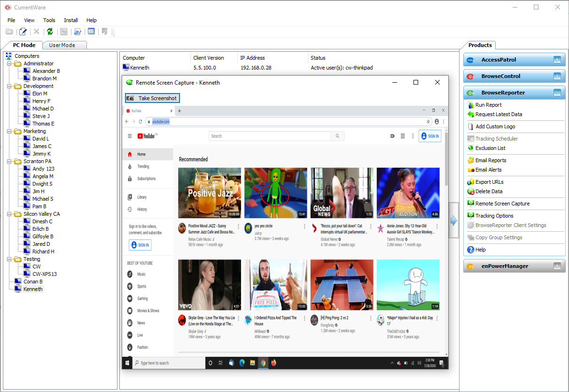
Task: Select computer Pam B in the tree
Action: point(39,206)
